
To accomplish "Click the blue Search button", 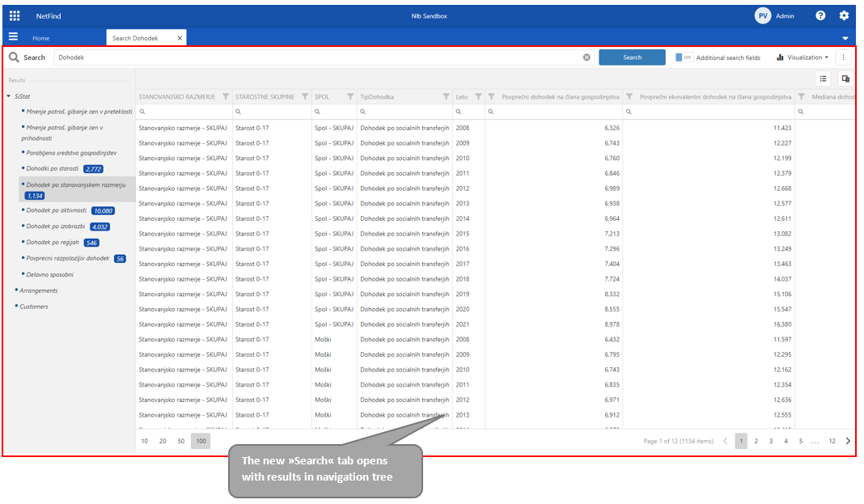I will pyautogui.click(x=632, y=57).
